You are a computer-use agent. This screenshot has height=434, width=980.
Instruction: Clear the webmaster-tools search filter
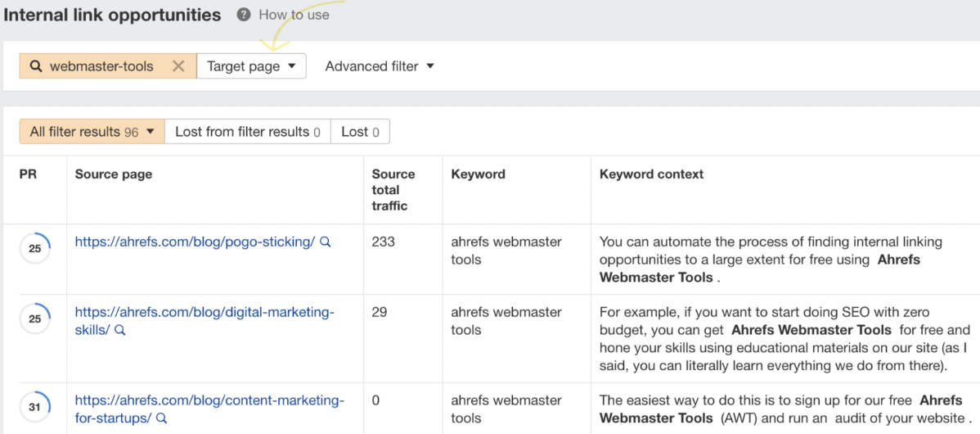(x=178, y=66)
